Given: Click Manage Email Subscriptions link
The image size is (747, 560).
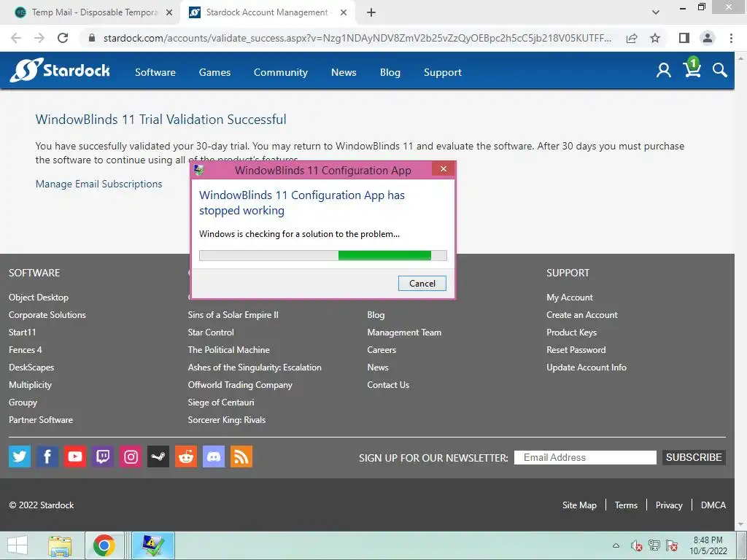Looking at the screenshot, I should click(x=98, y=184).
